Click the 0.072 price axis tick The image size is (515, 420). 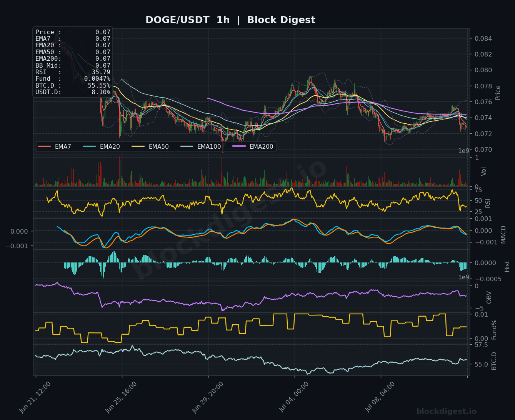(483, 134)
